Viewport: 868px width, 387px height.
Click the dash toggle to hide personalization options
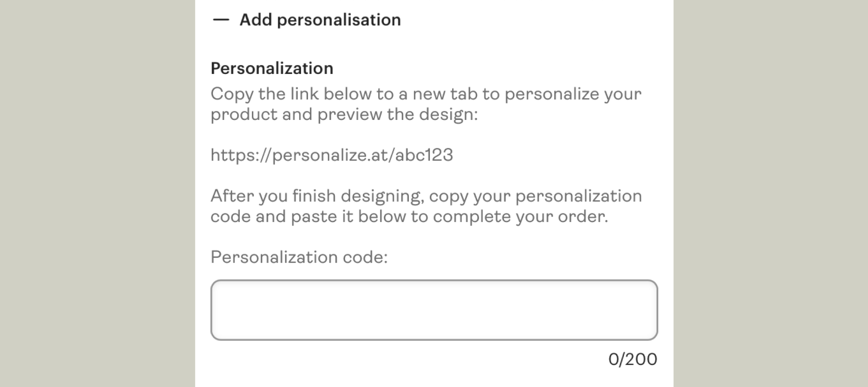[220, 20]
